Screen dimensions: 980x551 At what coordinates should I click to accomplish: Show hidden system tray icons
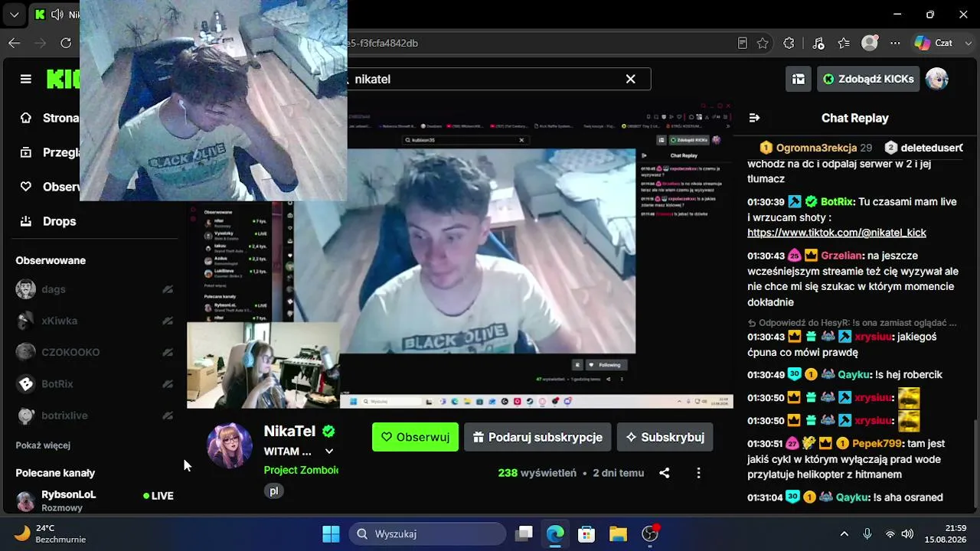coord(844,533)
